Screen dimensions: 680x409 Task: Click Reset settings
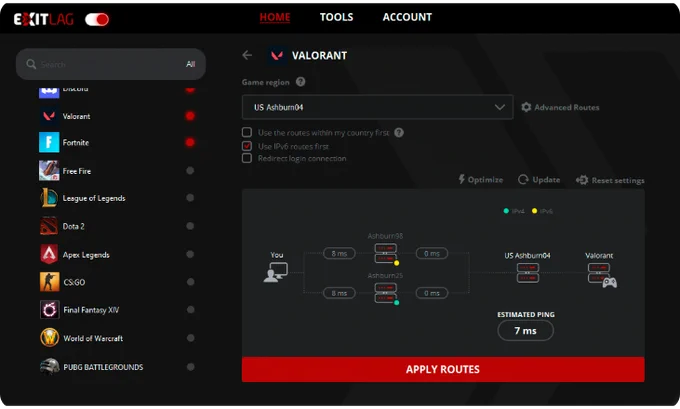coord(610,180)
